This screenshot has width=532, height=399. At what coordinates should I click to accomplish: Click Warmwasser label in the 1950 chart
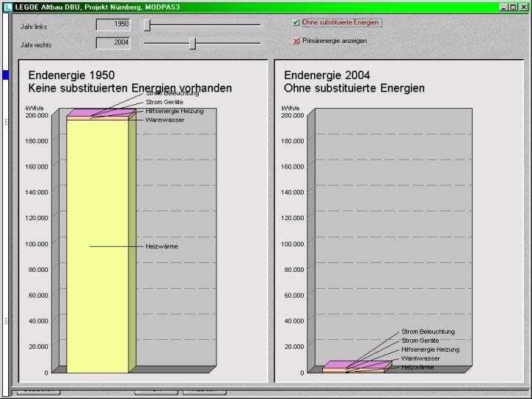(x=165, y=120)
